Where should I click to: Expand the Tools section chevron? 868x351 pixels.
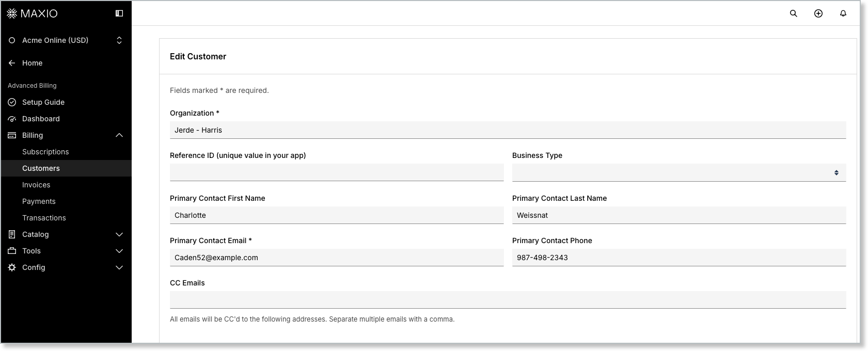(119, 251)
